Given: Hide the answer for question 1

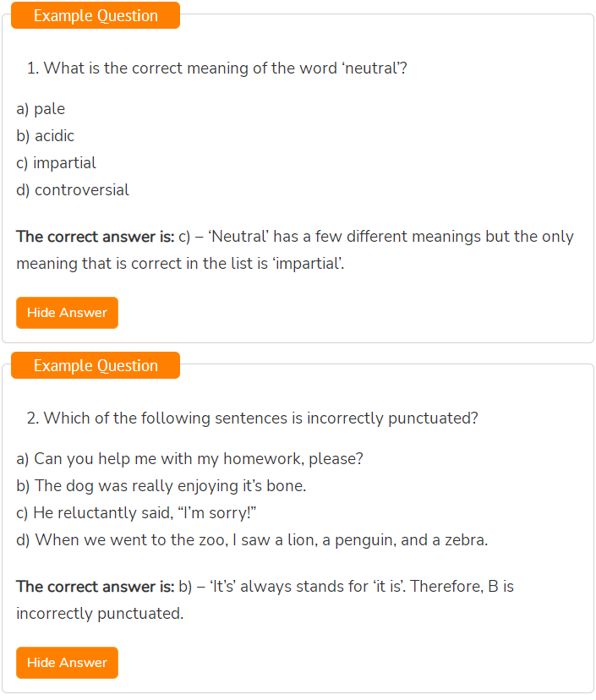Looking at the screenshot, I should (67, 313).
